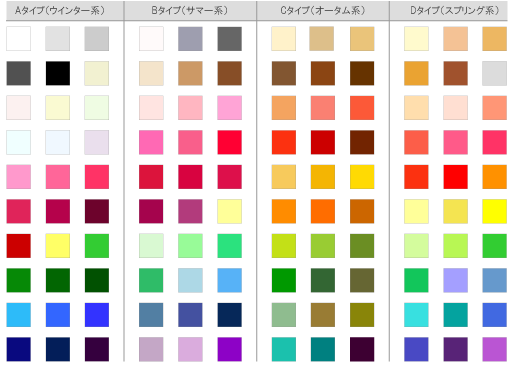Choose the olive drab green swatch in C type's seventh row

(x=362, y=246)
